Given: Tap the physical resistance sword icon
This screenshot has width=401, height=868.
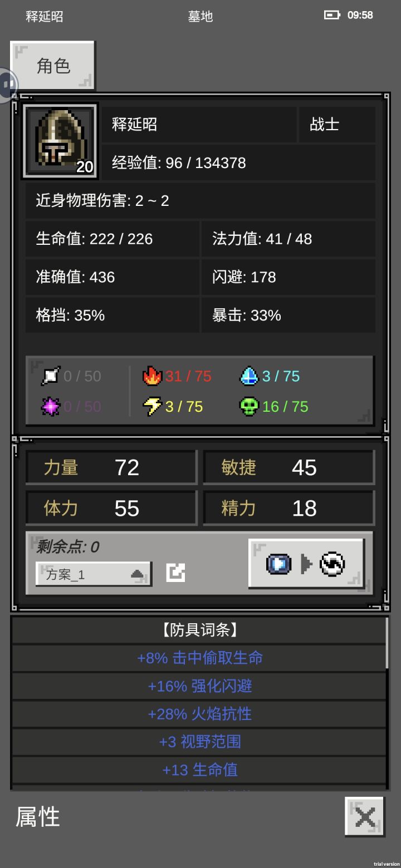Looking at the screenshot, I should [x=51, y=376].
